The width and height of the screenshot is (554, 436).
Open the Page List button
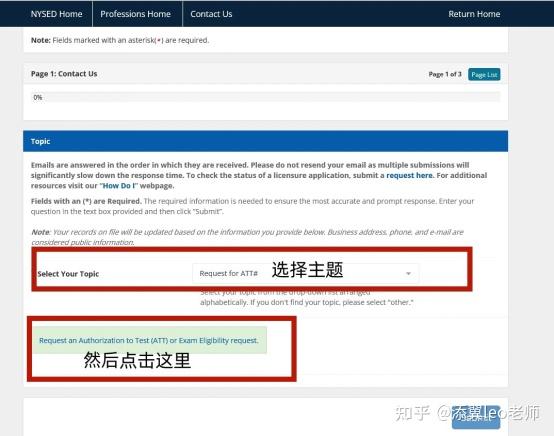click(484, 75)
